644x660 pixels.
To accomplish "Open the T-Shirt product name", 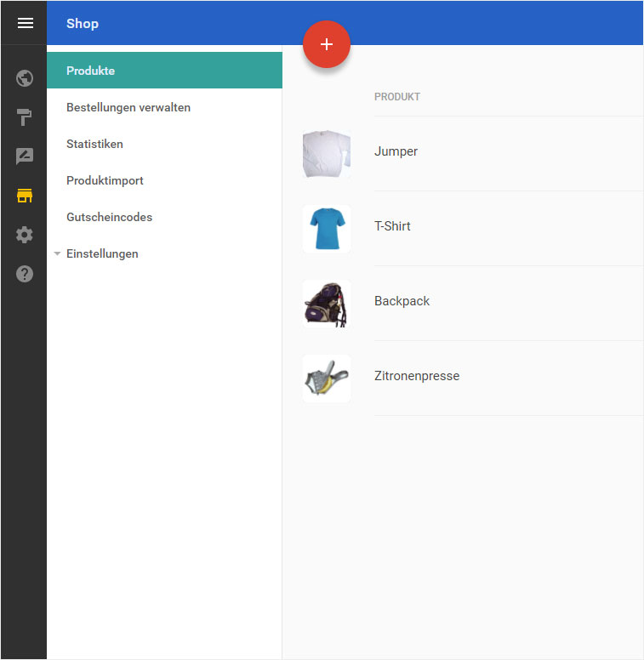I will point(392,226).
